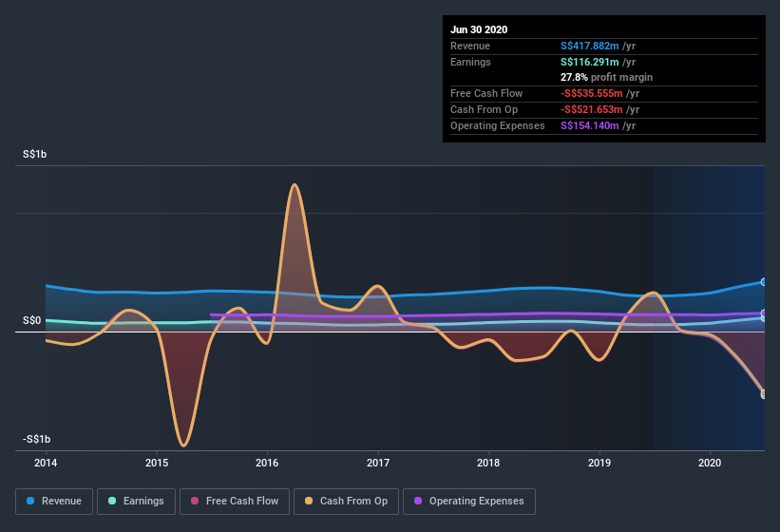This screenshot has width=780, height=532.
Task: Toggle the Operating Expenses legend button
Action: pyautogui.click(x=469, y=502)
